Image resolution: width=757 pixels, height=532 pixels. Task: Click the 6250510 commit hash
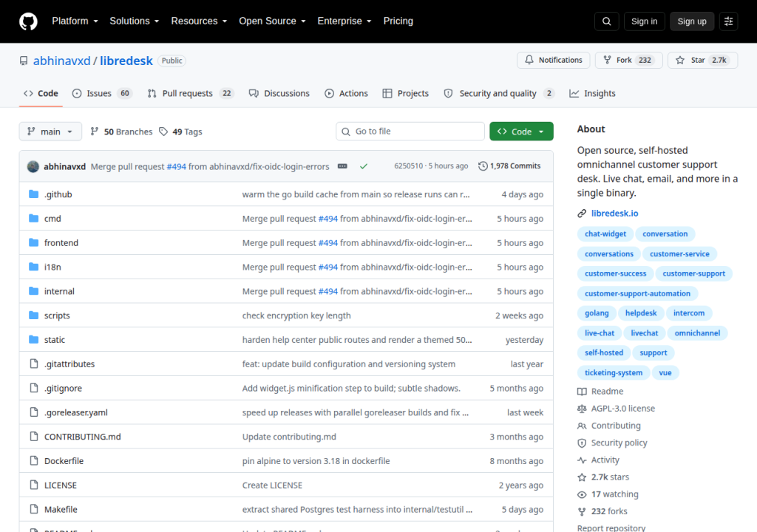point(408,166)
